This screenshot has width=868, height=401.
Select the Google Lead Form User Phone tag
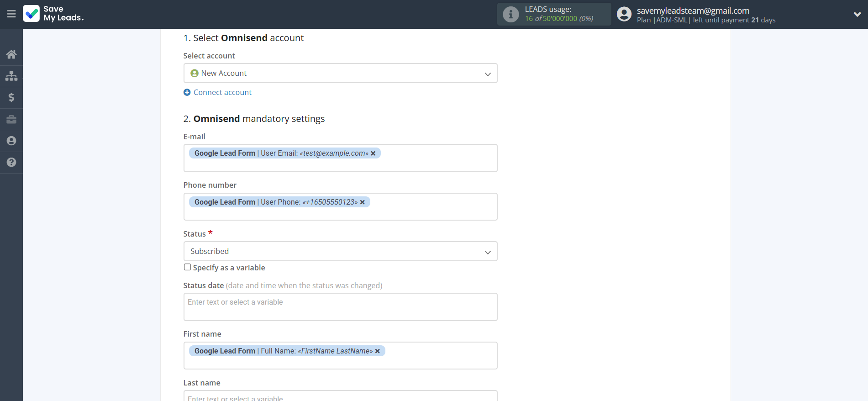[279, 202]
